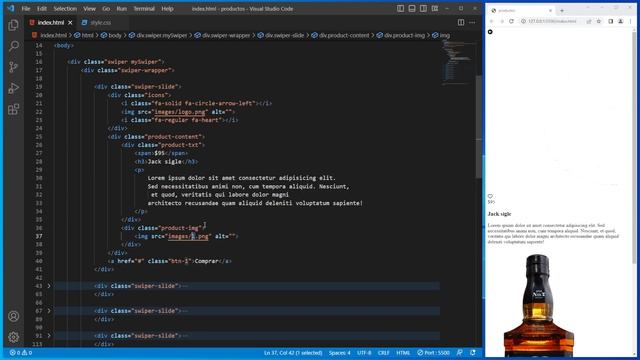Open browser profile avatar icon
The image size is (640, 360).
click(620, 21)
